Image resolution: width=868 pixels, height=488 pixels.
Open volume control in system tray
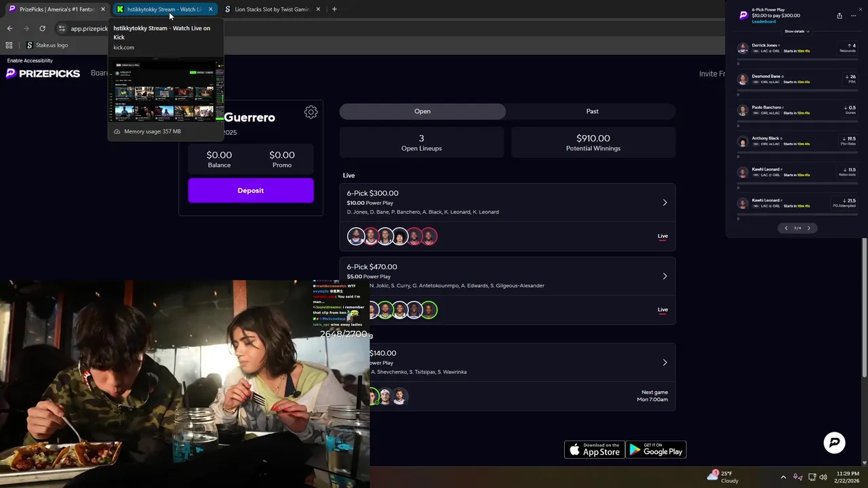pyautogui.click(x=823, y=477)
